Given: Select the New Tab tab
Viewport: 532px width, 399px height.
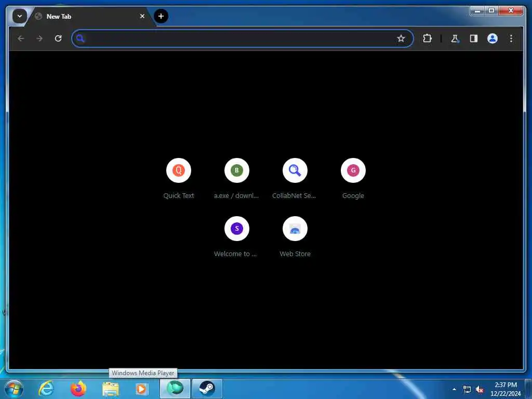Looking at the screenshot, I should [x=90, y=16].
